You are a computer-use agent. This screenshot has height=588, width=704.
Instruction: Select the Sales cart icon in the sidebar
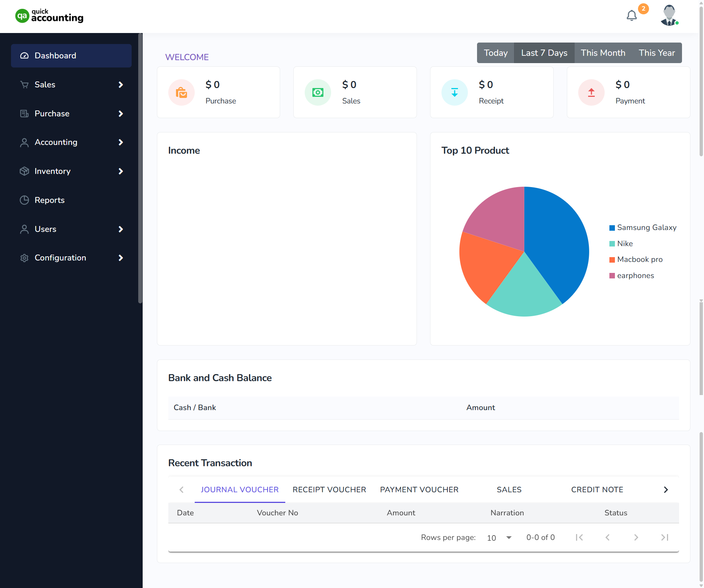click(x=24, y=84)
